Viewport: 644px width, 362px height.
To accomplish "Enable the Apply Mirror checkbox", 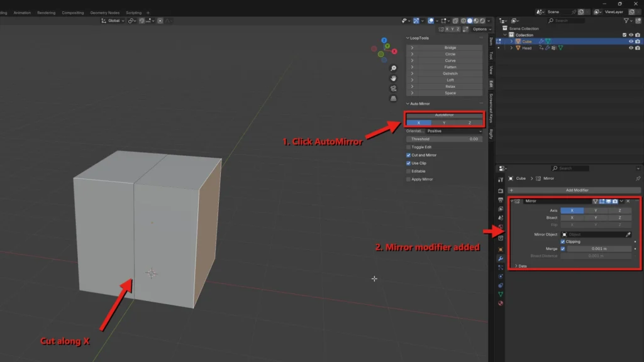I will (408, 179).
